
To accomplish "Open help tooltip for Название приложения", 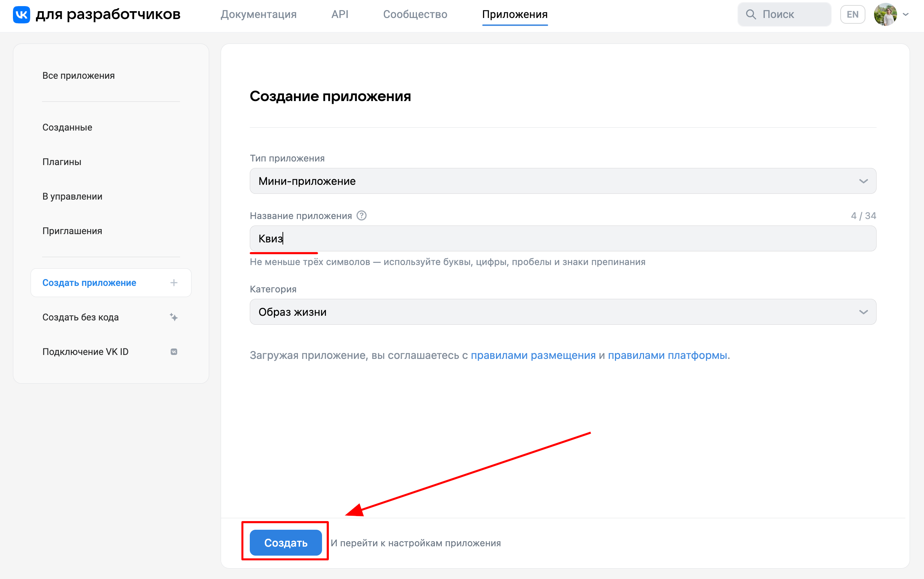I will click(x=361, y=215).
